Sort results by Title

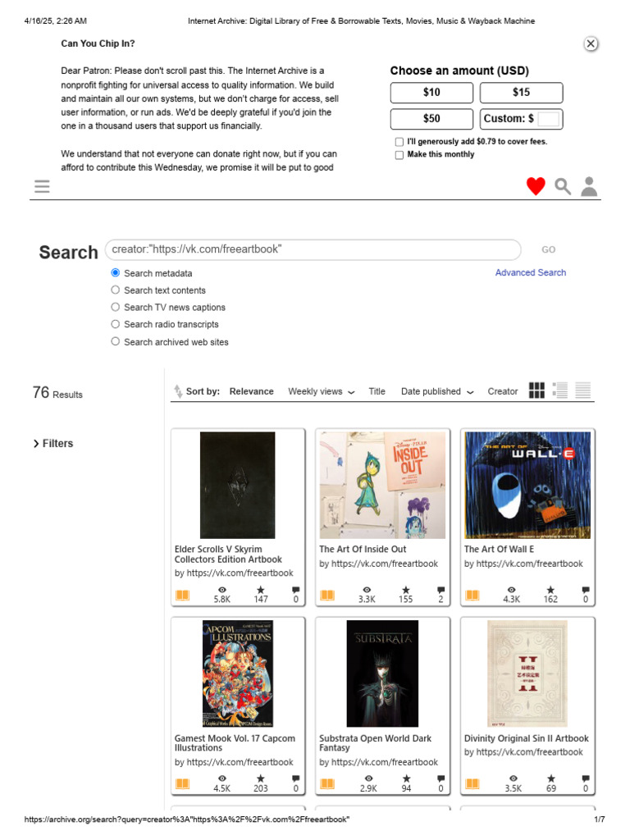377,391
